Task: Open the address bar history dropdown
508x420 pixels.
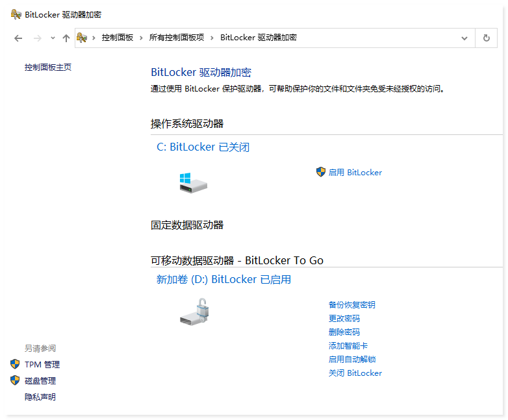Action: pos(464,38)
